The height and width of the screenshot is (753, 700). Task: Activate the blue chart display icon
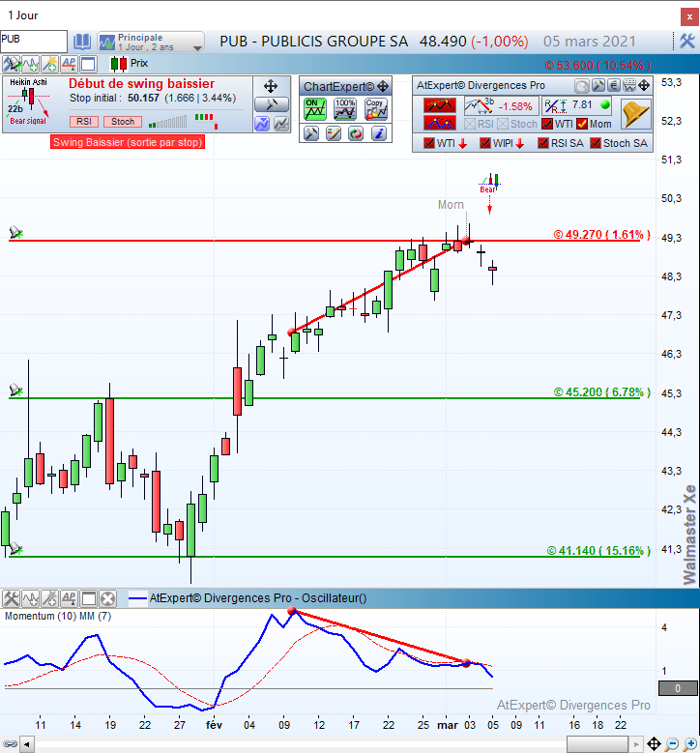262,124
